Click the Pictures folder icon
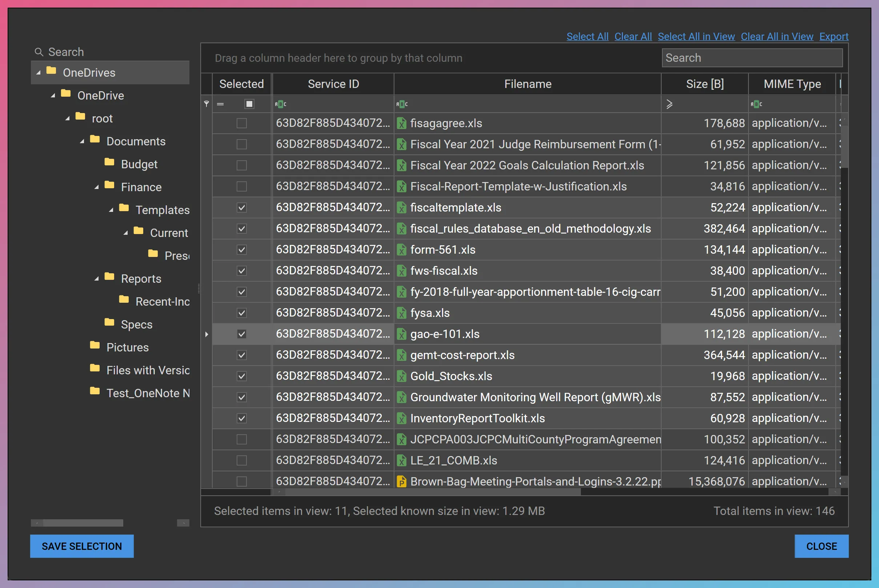 point(95,345)
